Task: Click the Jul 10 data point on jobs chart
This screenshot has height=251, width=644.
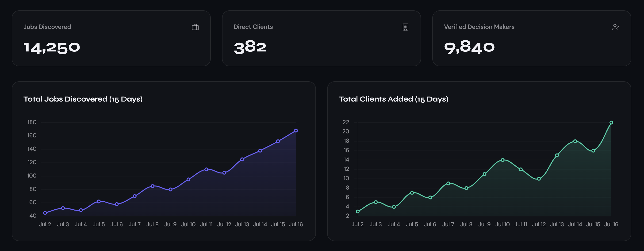Action: tap(188, 179)
